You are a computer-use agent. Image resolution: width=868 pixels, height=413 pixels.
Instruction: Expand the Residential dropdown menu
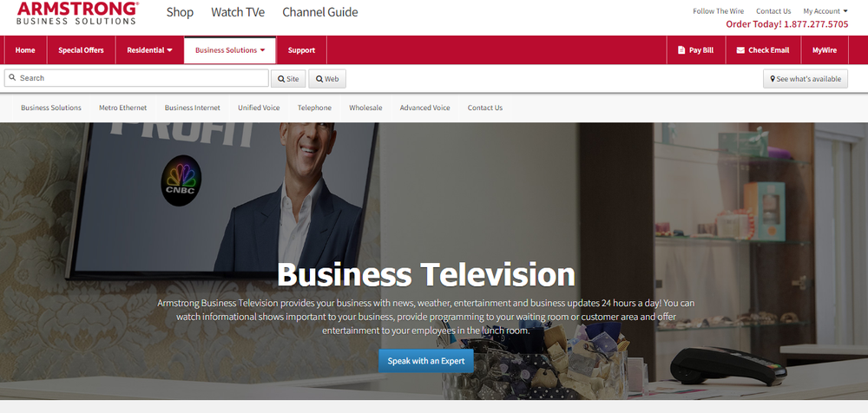click(x=149, y=50)
